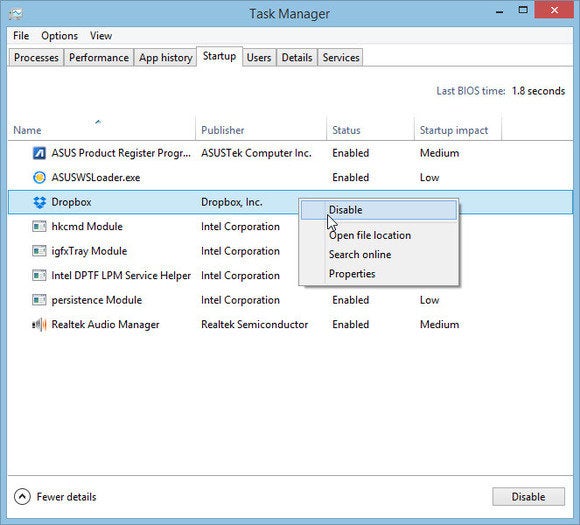Switch to the App history tab
The image size is (580, 525).
point(165,58)
